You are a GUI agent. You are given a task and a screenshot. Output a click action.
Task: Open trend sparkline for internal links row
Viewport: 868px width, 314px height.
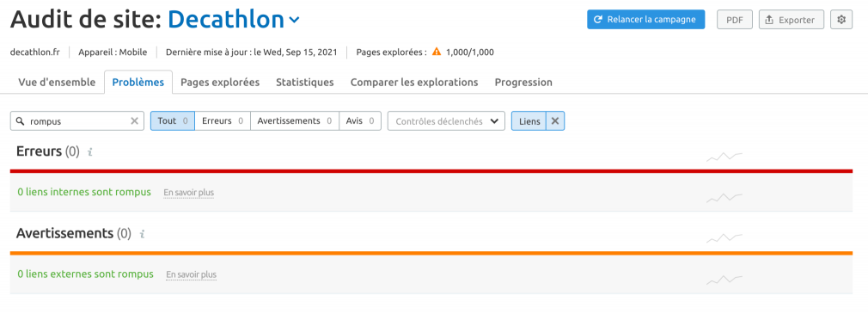click(x=724, y=197)
